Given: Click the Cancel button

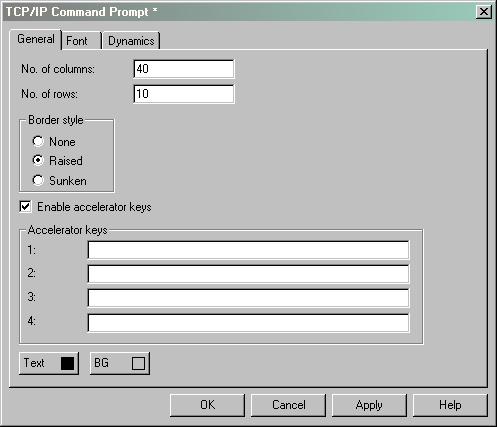Looking at the screenshot, I should pyautogui.click(x=288, y=405).
